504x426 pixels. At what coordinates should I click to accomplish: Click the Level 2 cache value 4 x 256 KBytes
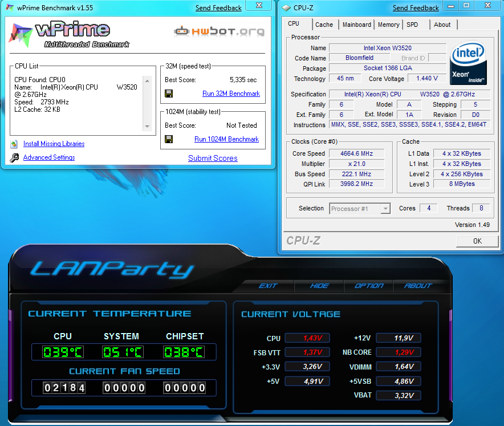[462, 175]
